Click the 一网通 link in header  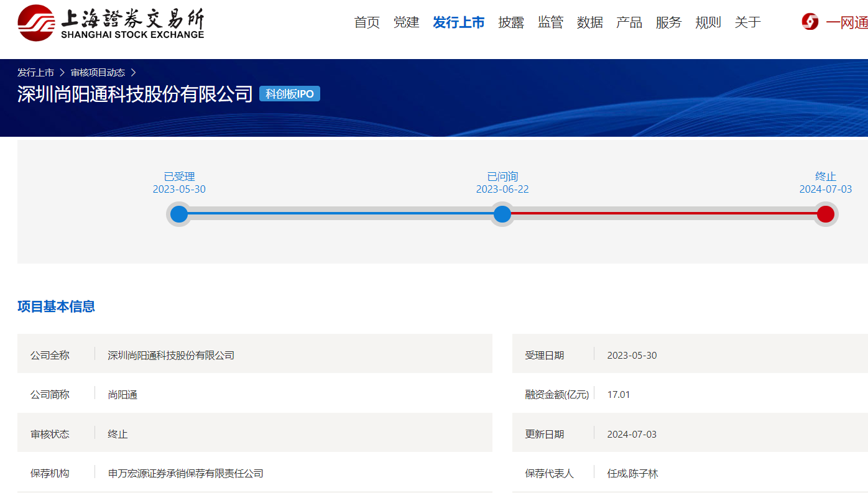click(x=846, y=22)
